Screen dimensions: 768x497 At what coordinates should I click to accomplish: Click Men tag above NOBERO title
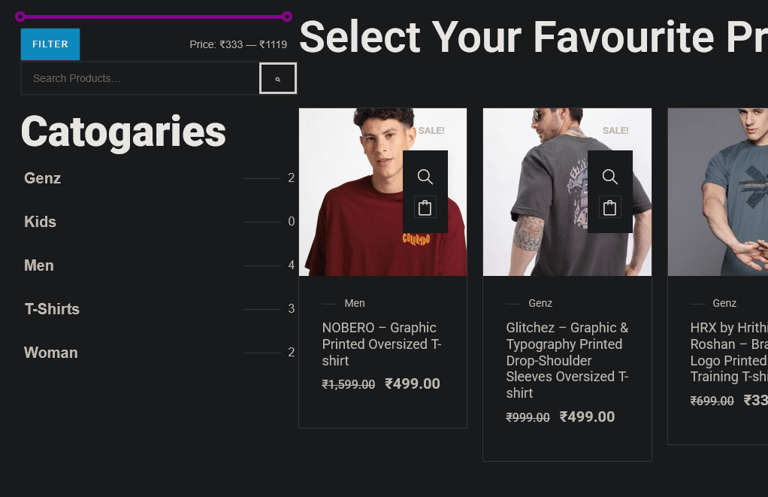(x=355, y=303)
